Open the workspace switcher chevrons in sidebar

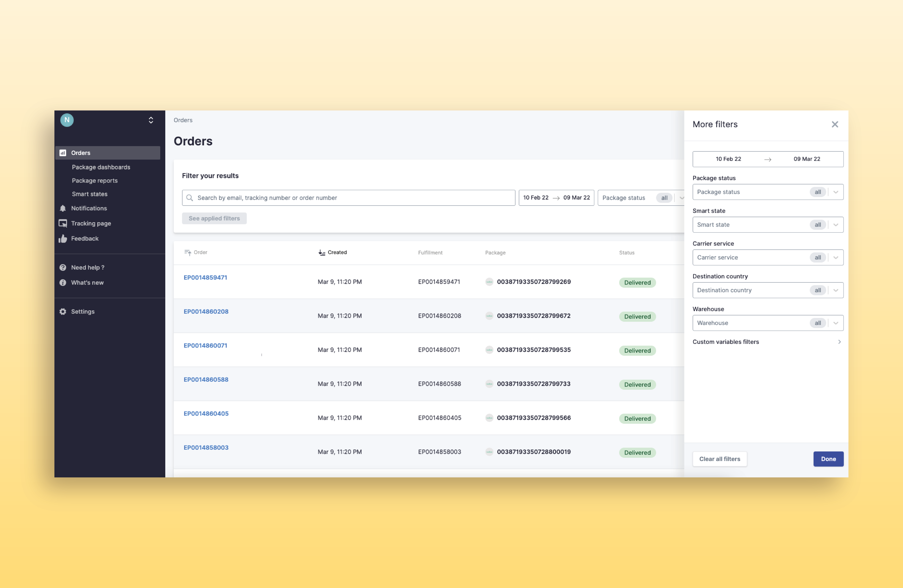pyautogui.click(x=151, y=120)
